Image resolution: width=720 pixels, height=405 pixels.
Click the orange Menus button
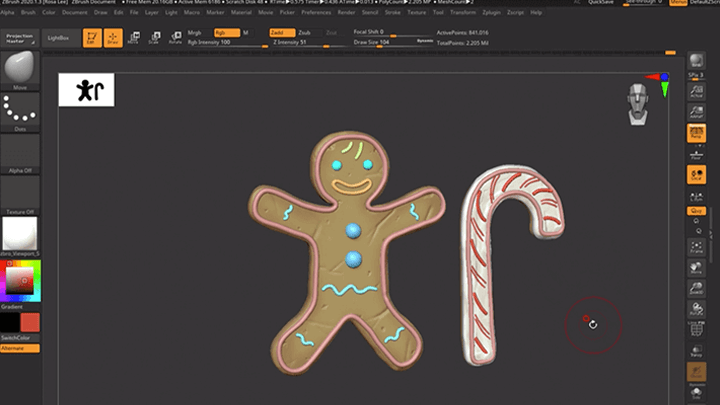tap(678, 2)
